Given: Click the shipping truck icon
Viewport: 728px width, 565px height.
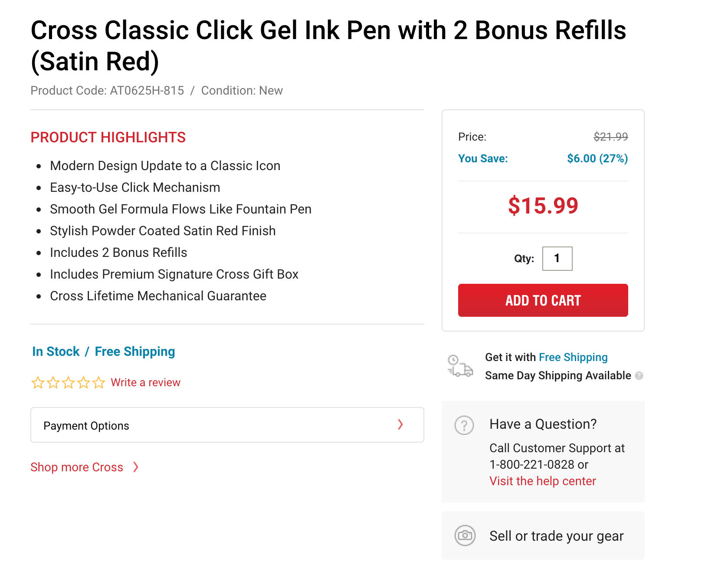Looking at the screenshot, I should 460,366.
